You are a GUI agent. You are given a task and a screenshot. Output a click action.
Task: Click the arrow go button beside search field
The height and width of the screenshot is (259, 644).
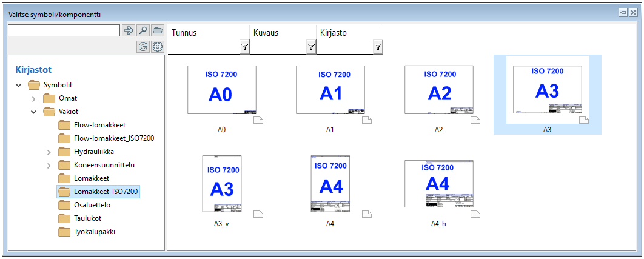129,30
